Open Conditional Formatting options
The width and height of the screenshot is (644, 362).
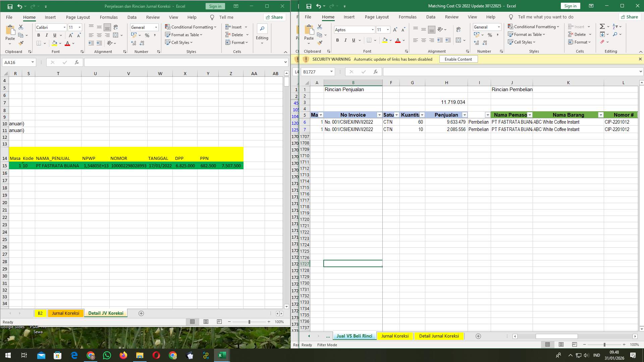pos(534,26)
